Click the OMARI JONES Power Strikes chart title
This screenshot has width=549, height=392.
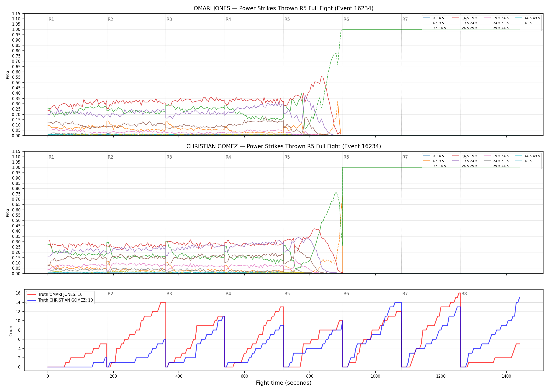tap(283, 8)
